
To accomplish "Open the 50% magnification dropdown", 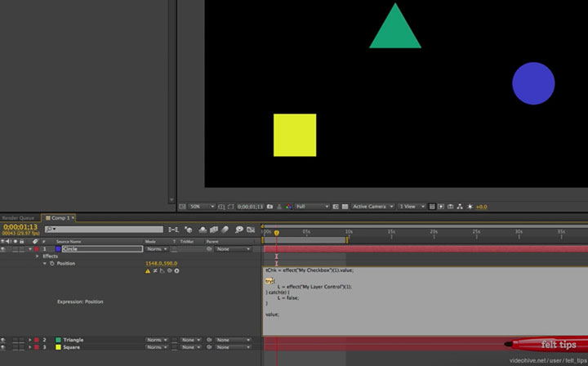I will (202, 207).
